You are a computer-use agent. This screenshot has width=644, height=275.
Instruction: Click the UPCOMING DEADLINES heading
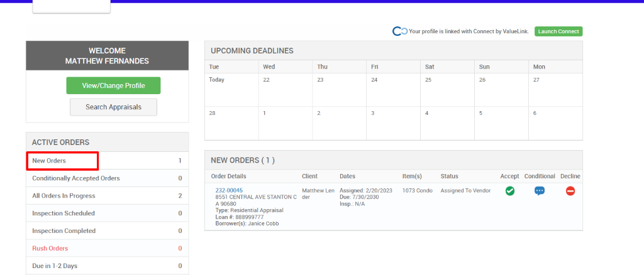(x=252, y=51)
